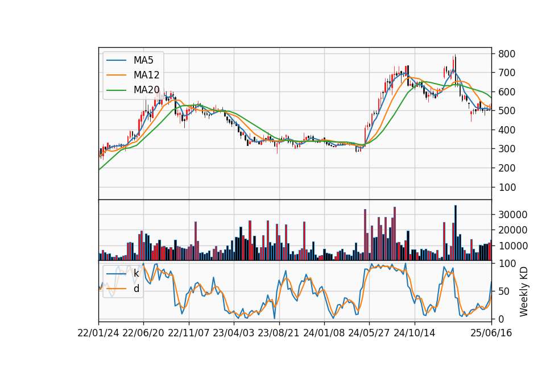Click the Weekly KD axis title
The height and width of the screenshot is (392, 546).
(x=524, y=291)
